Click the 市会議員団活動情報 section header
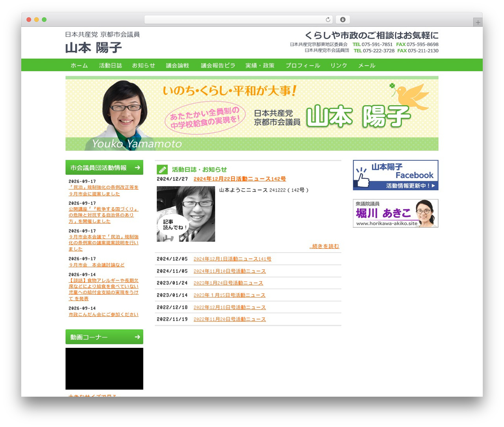This screenshot has height=427, width=504. 104,167
